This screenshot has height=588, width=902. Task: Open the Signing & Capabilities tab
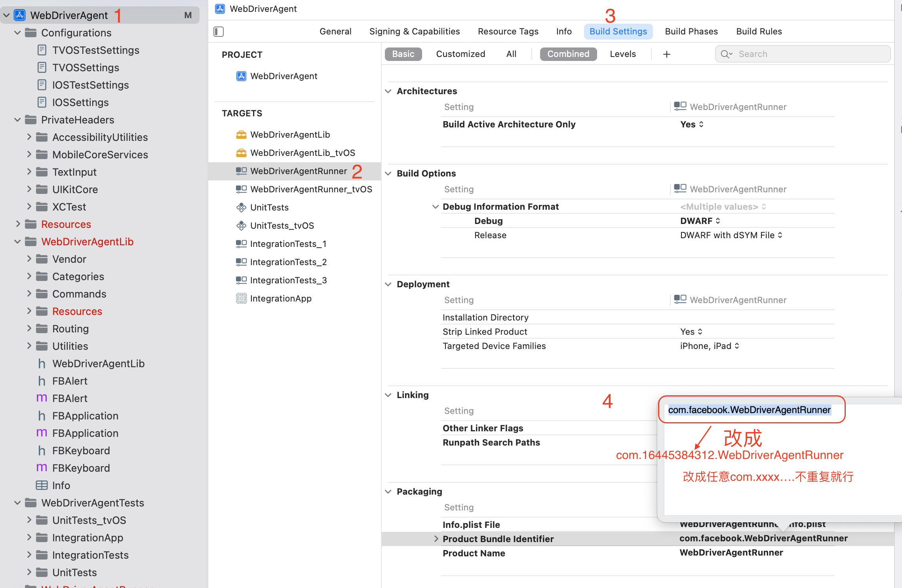coord(414,31)
